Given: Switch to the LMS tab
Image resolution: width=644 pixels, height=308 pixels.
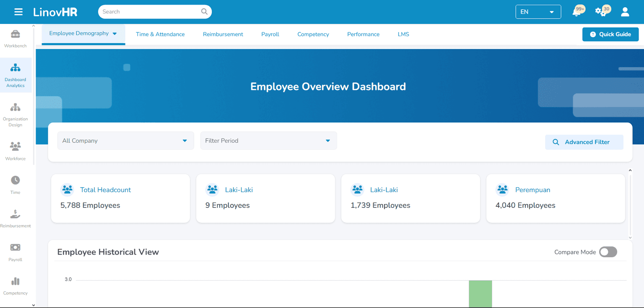Looking at the screenshot, I should [403, 34].
